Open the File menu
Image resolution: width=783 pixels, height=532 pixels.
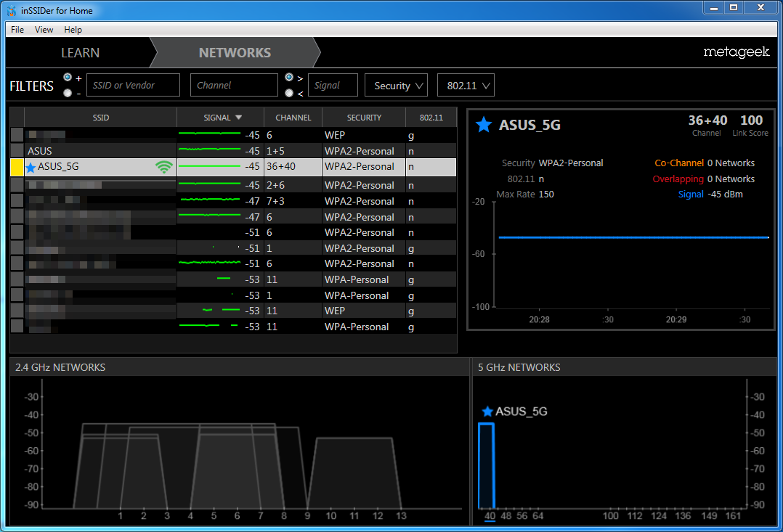17,30
